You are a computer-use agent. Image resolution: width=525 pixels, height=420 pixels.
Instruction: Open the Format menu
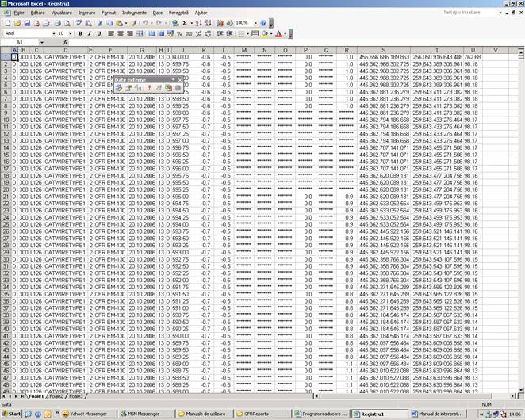tap(108, 13)
